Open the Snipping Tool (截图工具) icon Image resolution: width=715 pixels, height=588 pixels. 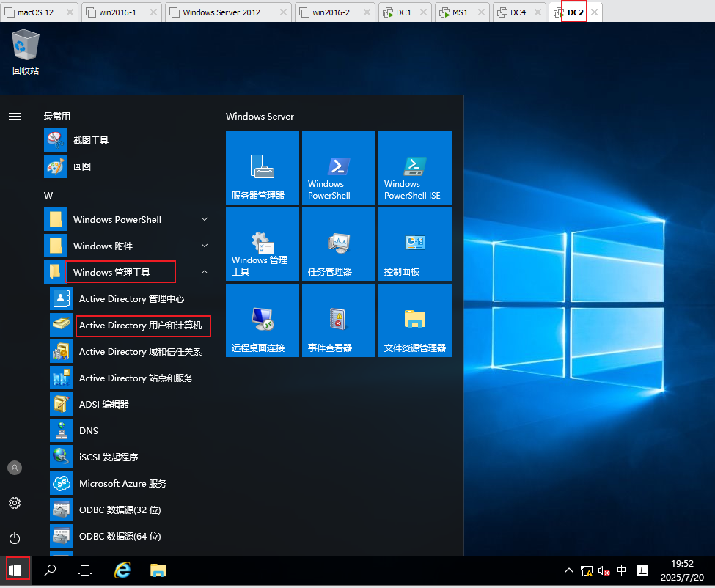pyautogui.click(x=56, y=140)
